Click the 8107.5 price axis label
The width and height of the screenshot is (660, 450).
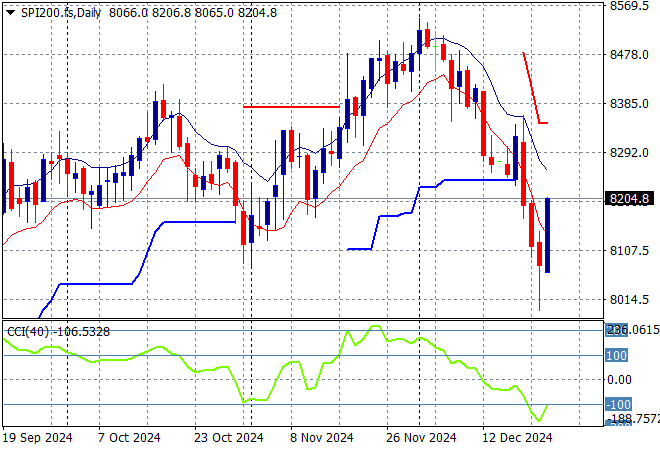pos(629,251)
